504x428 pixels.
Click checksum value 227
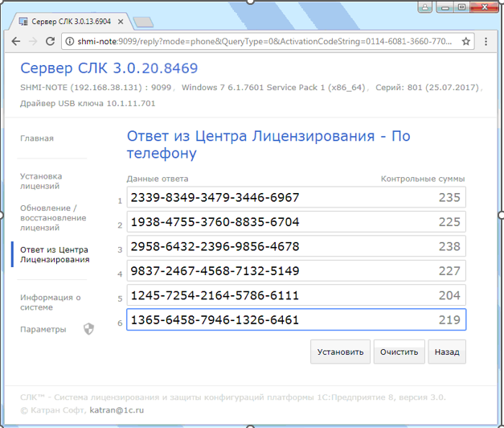[x=449, y=270]
